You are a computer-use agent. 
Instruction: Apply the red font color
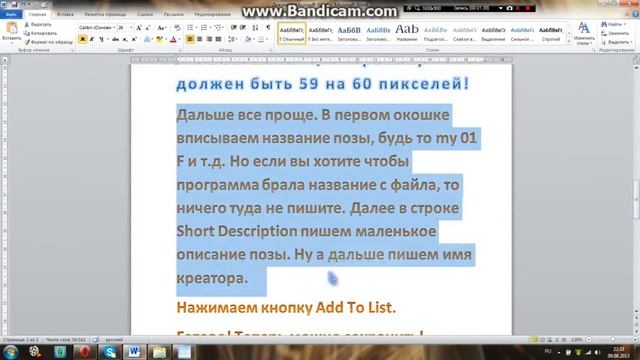tap(173, 39)
